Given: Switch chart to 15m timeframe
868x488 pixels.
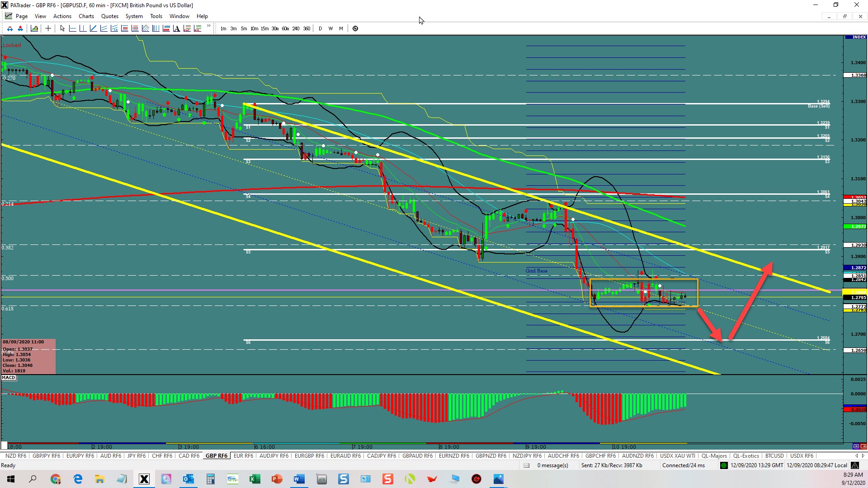Looking at the screenshot, I should pyautogui.click(x=264, y=28).
